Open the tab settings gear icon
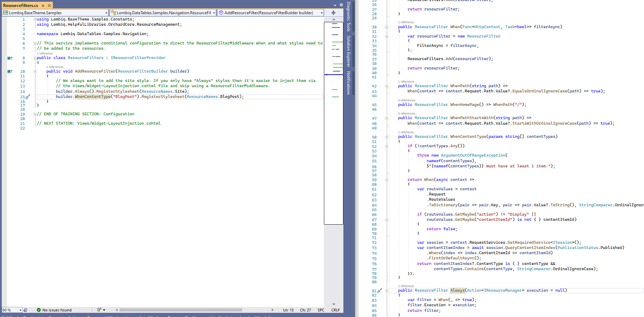The image size is (644, 317). point(341,5)
